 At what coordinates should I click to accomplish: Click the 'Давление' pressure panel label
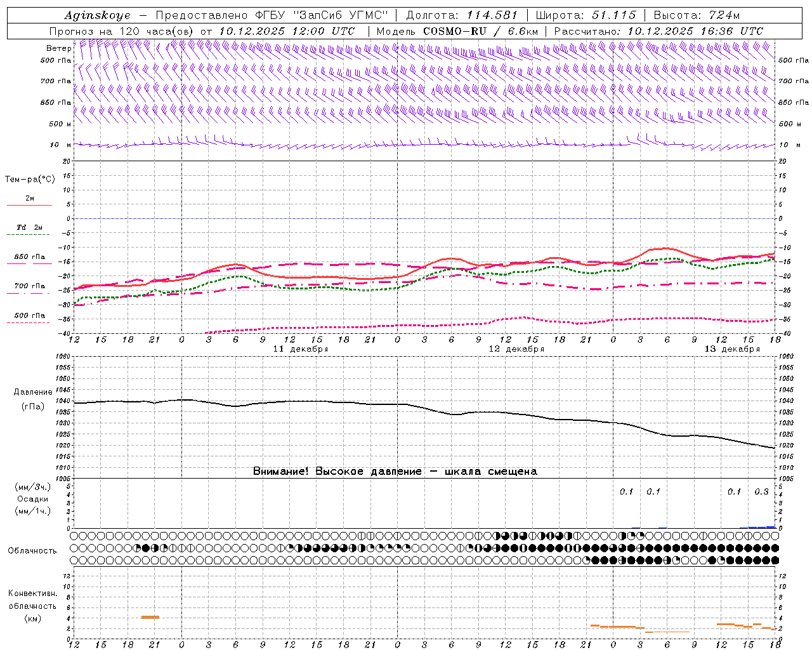pyautogui.click(x=33, y=392)
